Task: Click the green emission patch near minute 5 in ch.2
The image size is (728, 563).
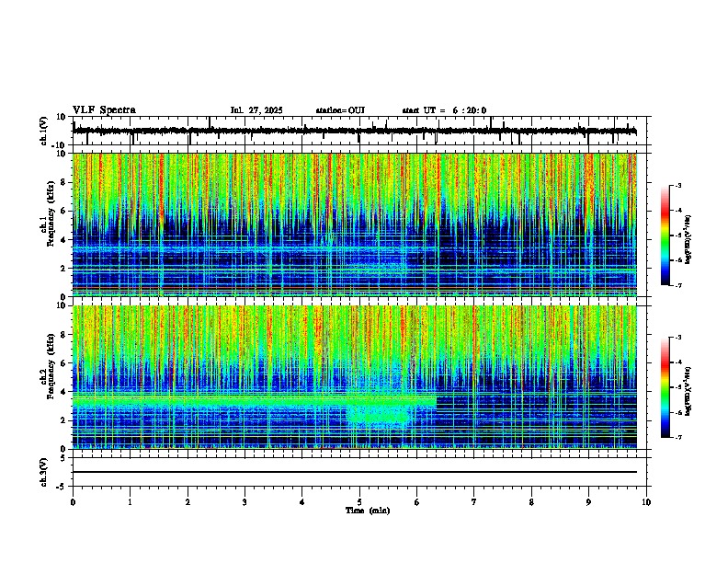Action: point(379,413)
